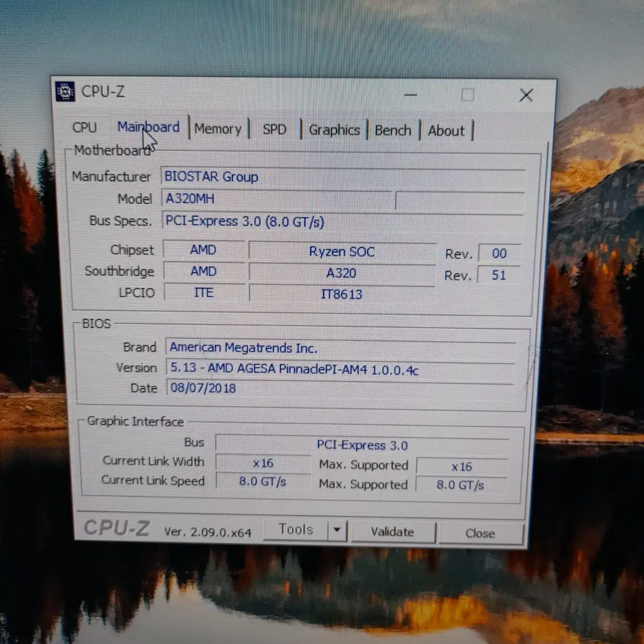The height and width of the screenshot is (644, 644).
Task: Open the Memory tab
Action: pyautogui.click(x=218, y=129)
